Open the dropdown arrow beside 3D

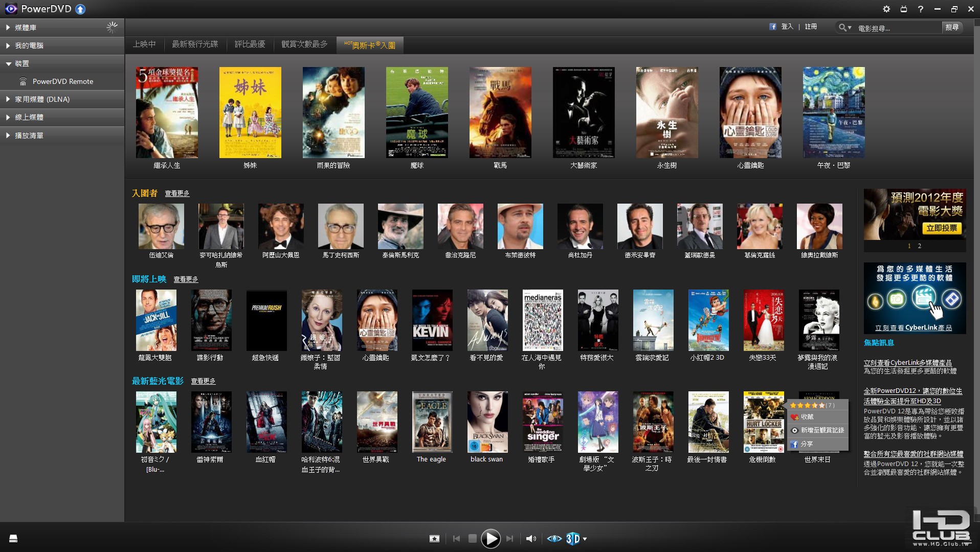click(585, 539)
